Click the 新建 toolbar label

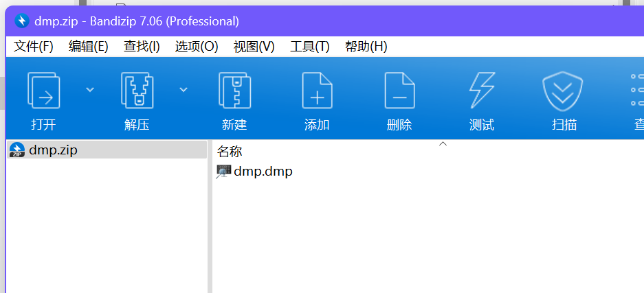pyautogui.click(x=234, y=125)
